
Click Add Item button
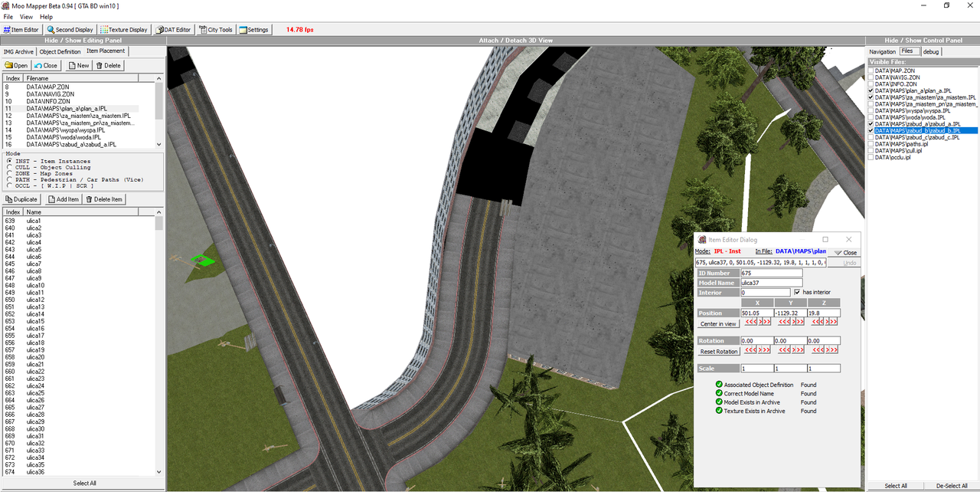pyautogui.click(x=64, y=199)
